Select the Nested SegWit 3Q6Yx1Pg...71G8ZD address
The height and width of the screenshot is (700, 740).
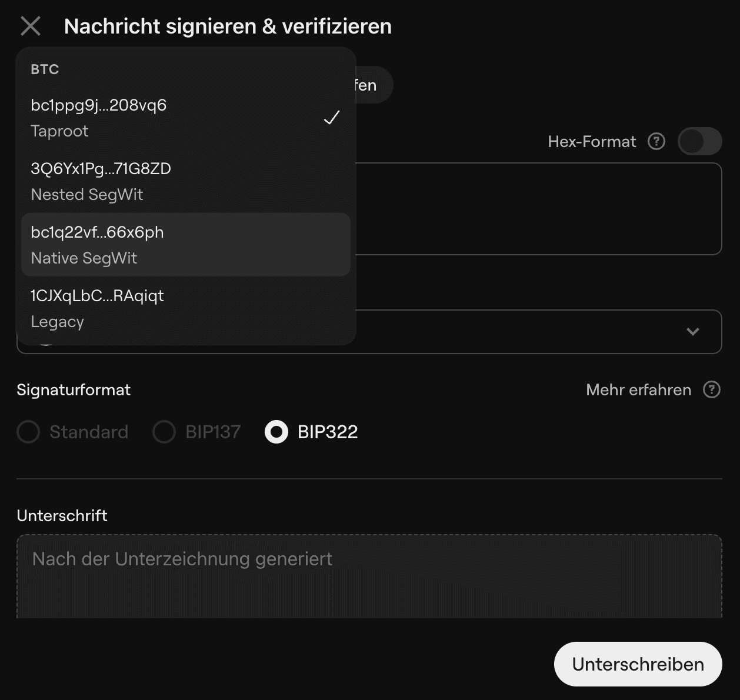coord(186,181)
